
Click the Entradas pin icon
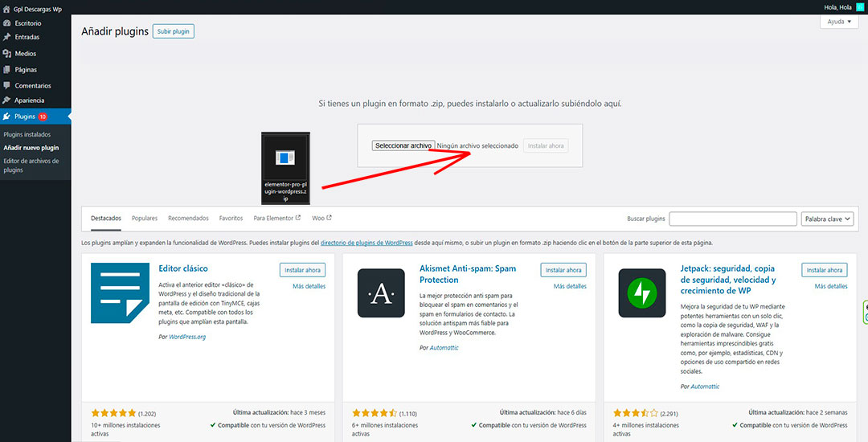[x=6, y=37]
